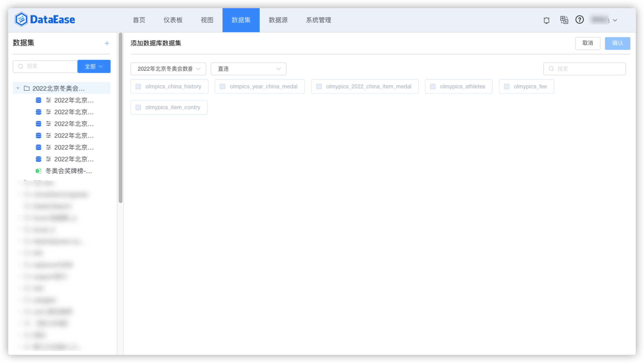Check the olmypics_athletes checkbox
644x363 pixels.
[433, 87]
